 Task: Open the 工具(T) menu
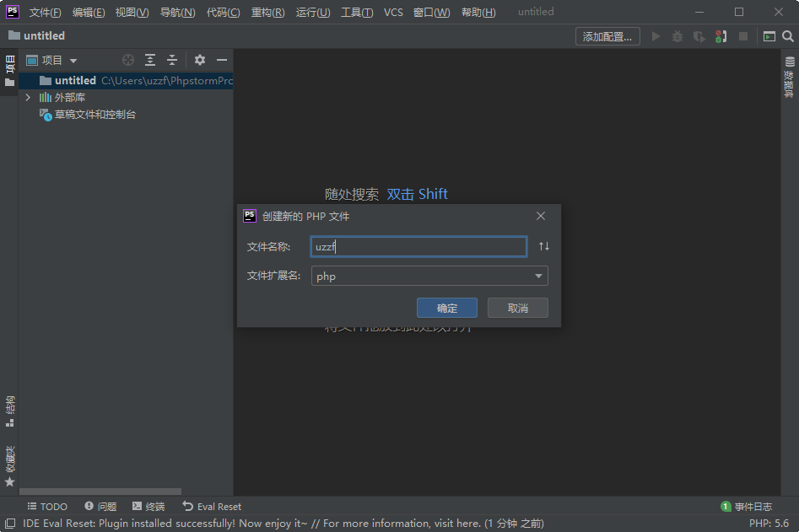pos(357,12)
